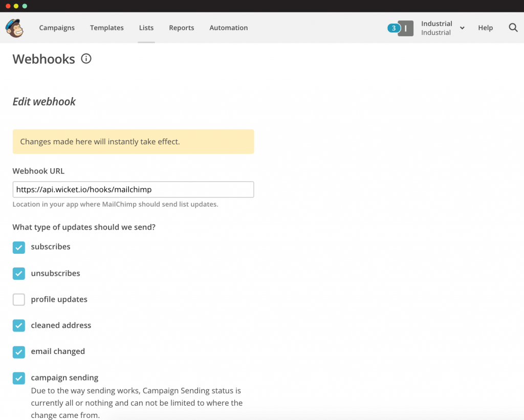Click the macOS yellow minimize button
The height and width of the screenshot is (420, 524).
tap(16, 6)
